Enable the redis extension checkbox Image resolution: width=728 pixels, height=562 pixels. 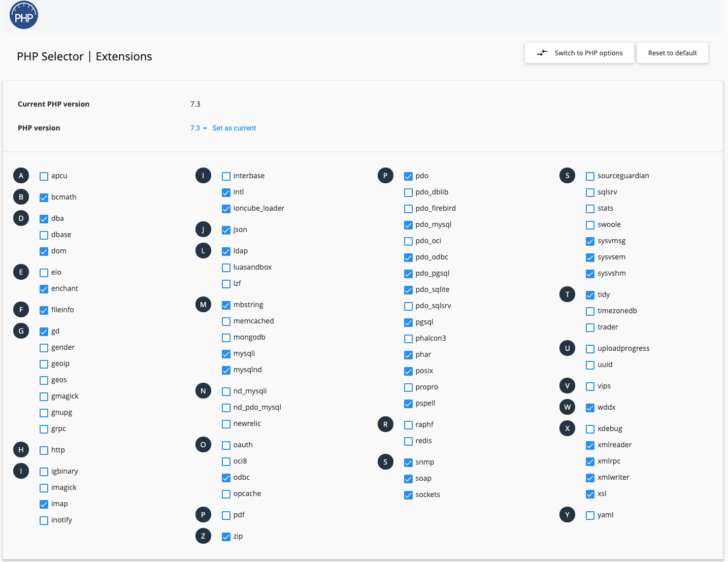pos(409,441)
